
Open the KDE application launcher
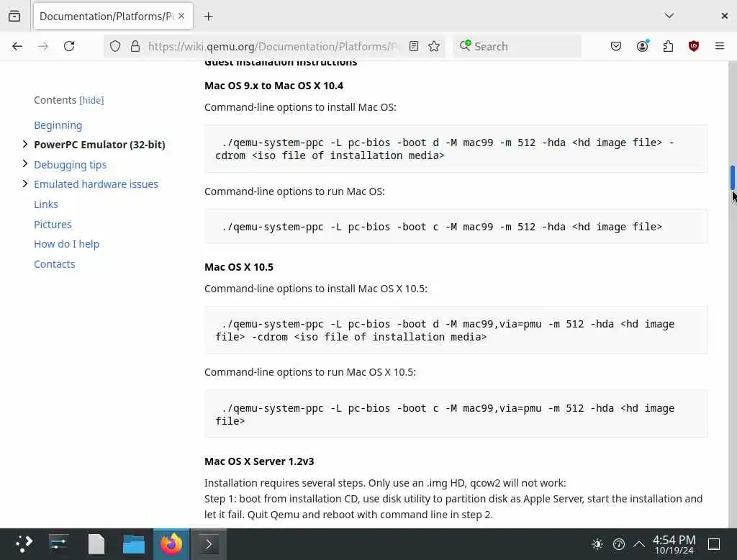(24, 544)
